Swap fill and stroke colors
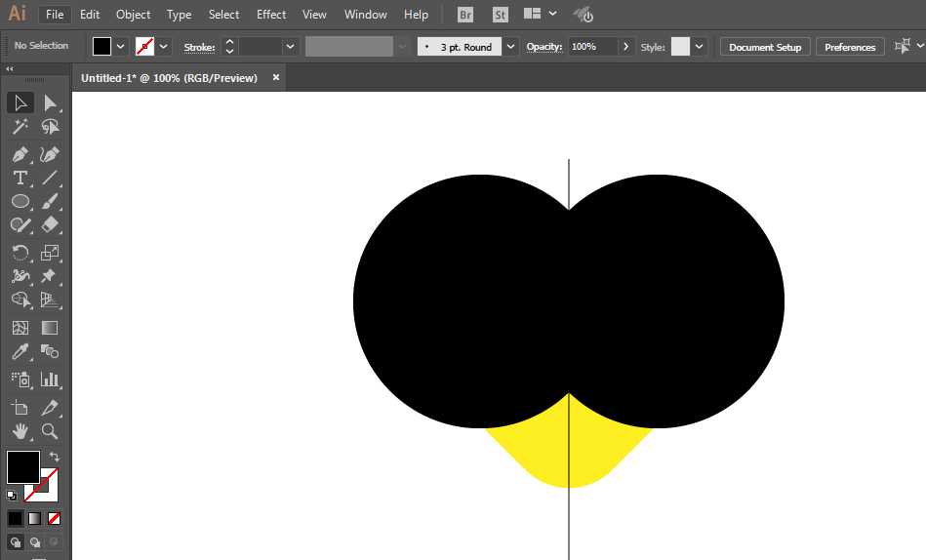 click(x=55, y=456)
